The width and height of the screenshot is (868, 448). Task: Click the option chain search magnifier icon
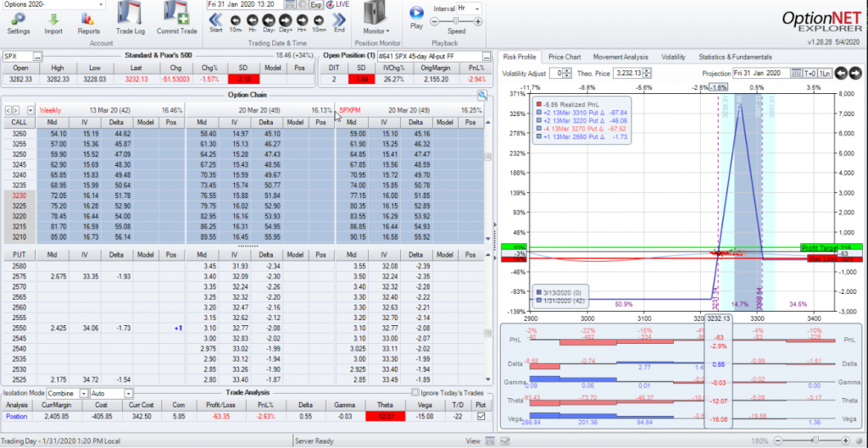[482, 95]
